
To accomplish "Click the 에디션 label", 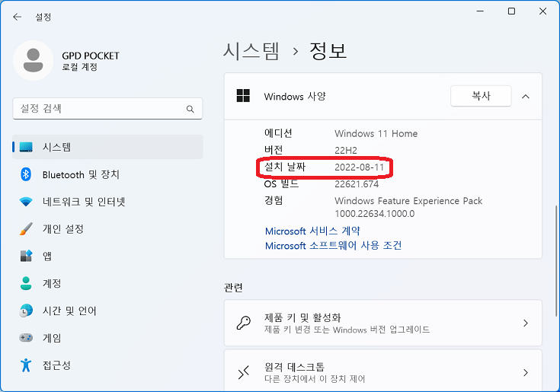I will (278, 133).
